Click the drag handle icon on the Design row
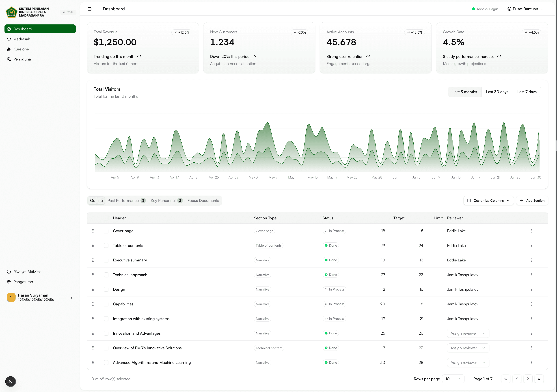This screenshot has width=557, height=392. click(x=93, y=289)
